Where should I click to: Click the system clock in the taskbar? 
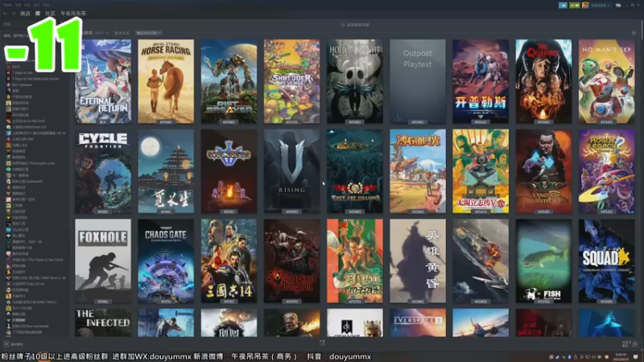click(621, 357)
